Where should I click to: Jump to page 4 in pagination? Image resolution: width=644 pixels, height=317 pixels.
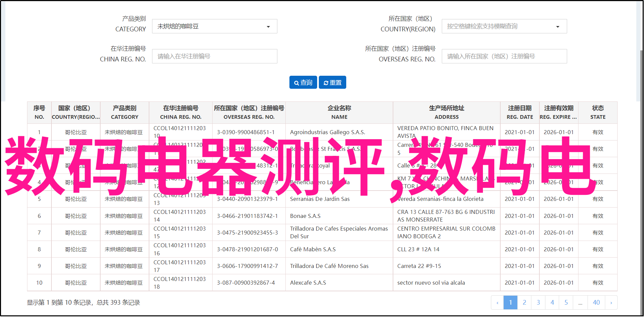pyautogui.click(x=552, y=302)
